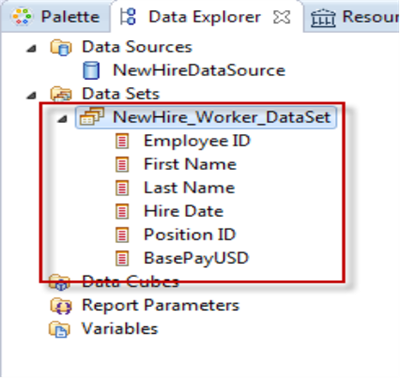The height and width of the screenshot is (378, 400).
Task: Click the Position ID column icon
Action: [x=122, y=234]
